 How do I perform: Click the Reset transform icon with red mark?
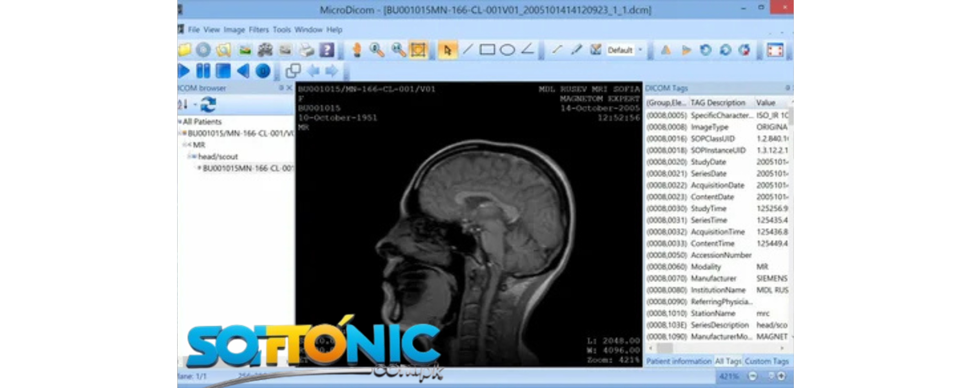(744, 50)
